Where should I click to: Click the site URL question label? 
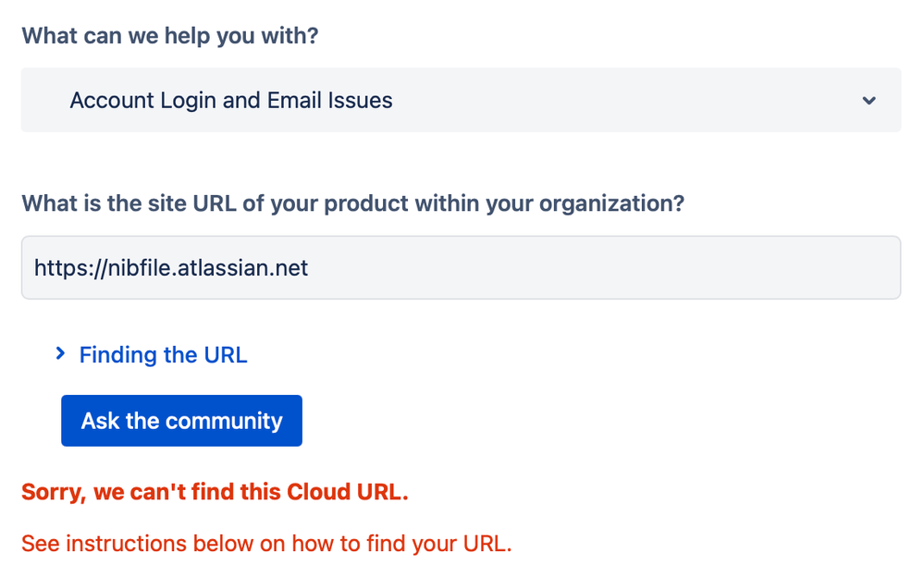[352, 203]
